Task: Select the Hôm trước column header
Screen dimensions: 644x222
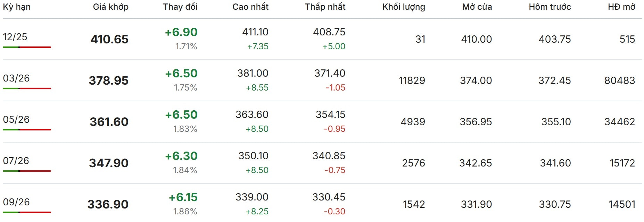Action: (x=550, y=7)
